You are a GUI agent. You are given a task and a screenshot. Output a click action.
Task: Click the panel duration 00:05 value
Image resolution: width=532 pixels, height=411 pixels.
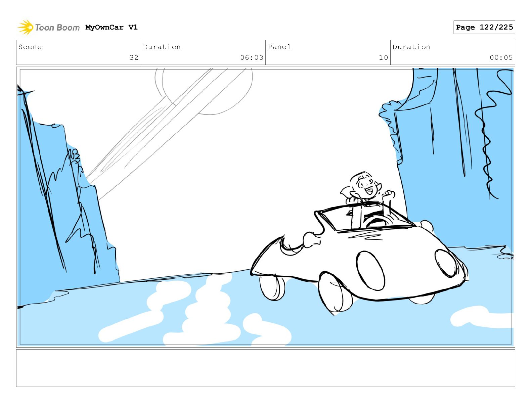coord(501,57)
